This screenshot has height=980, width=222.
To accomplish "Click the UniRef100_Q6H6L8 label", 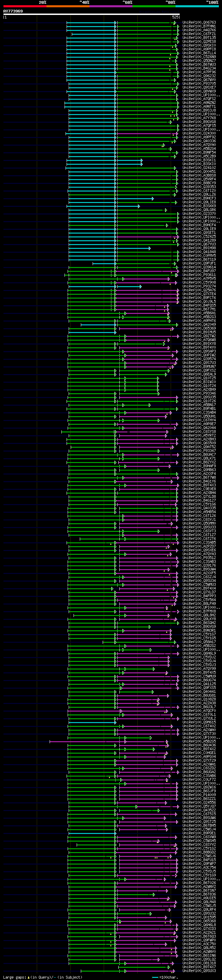I will click(199, 924).
